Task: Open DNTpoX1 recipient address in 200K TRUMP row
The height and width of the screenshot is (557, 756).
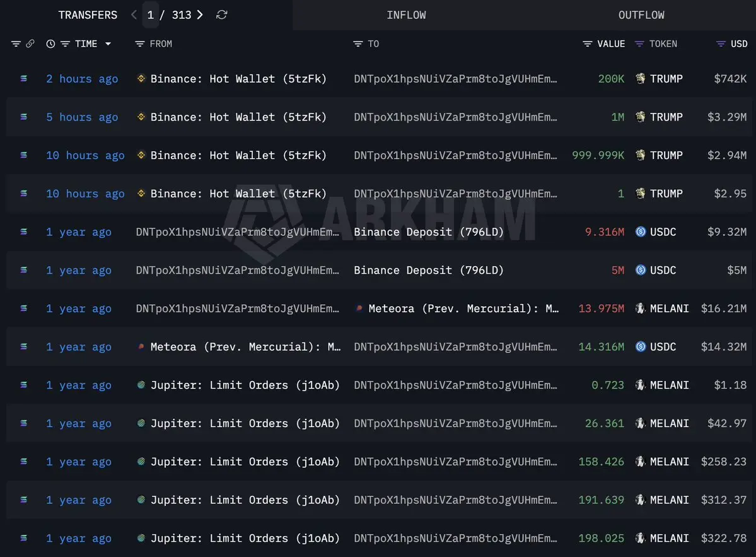Action: [x=455, y=79]
